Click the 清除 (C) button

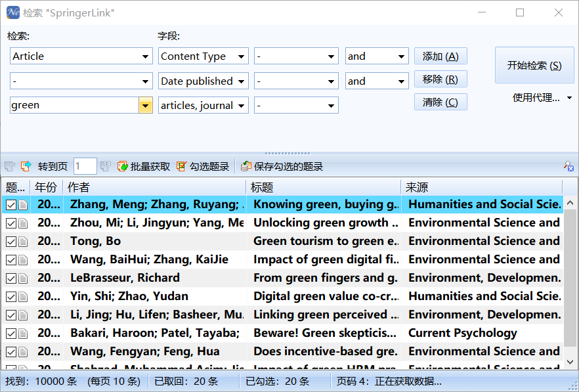click(x=440, y=102)
